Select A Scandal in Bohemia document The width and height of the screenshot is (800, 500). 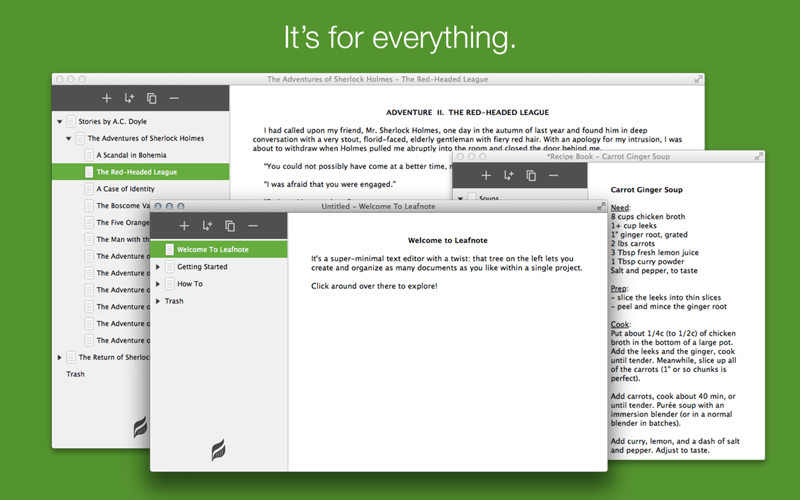coord(131,155)
